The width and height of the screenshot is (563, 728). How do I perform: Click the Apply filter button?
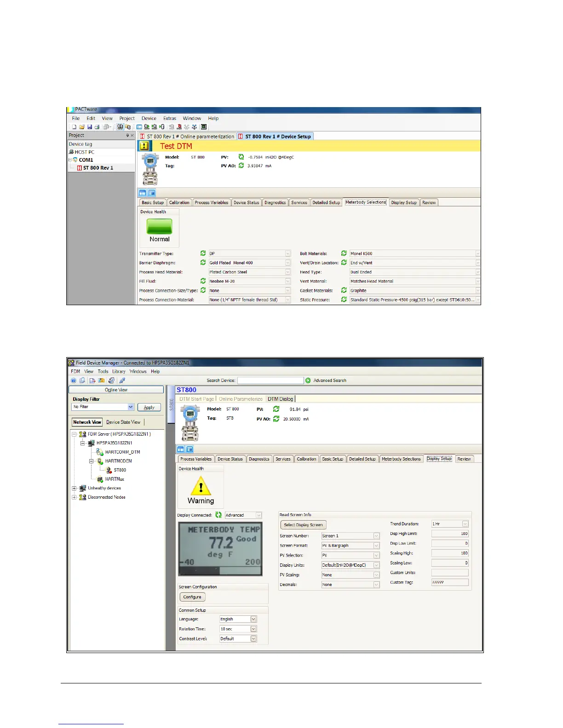[149, 407]
